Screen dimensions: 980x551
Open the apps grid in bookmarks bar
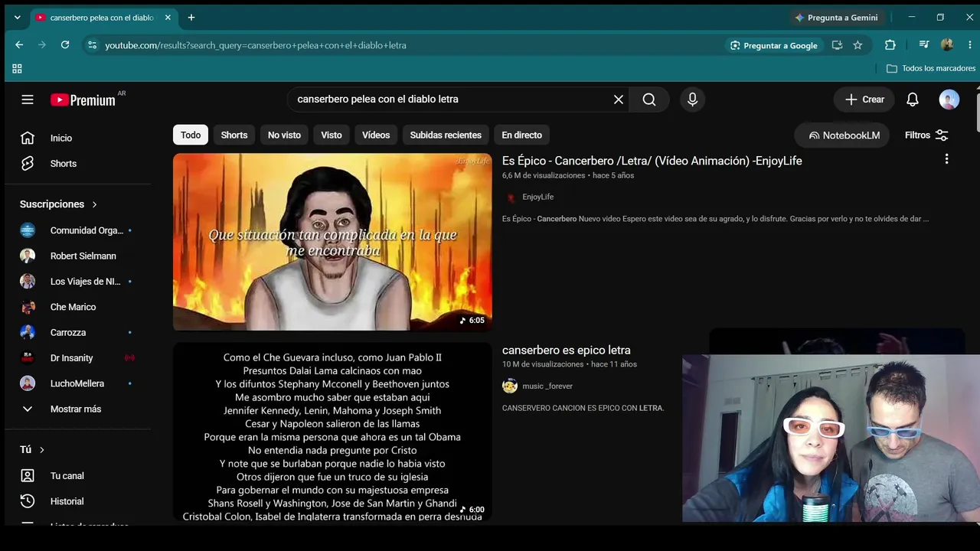(17, 69)
